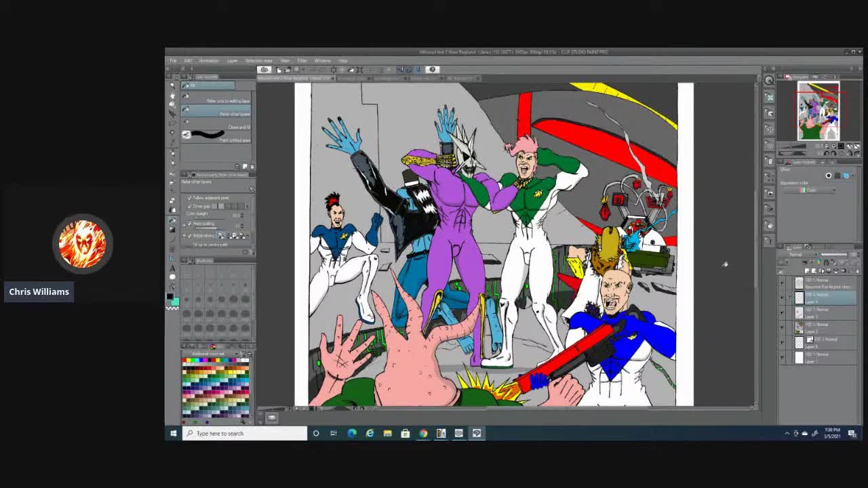Click the cyan sub color swatch
The image size is (868, 488).
pos(175,302)
